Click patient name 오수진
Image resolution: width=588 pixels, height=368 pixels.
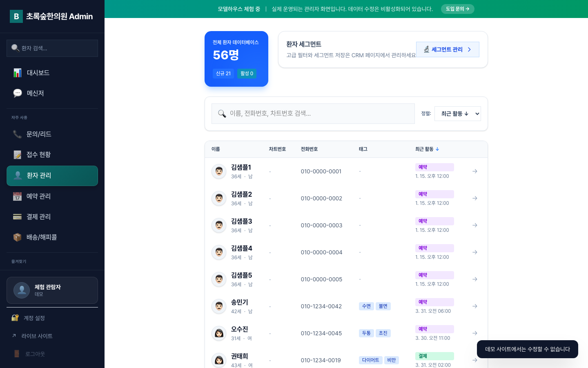[239, 329]
